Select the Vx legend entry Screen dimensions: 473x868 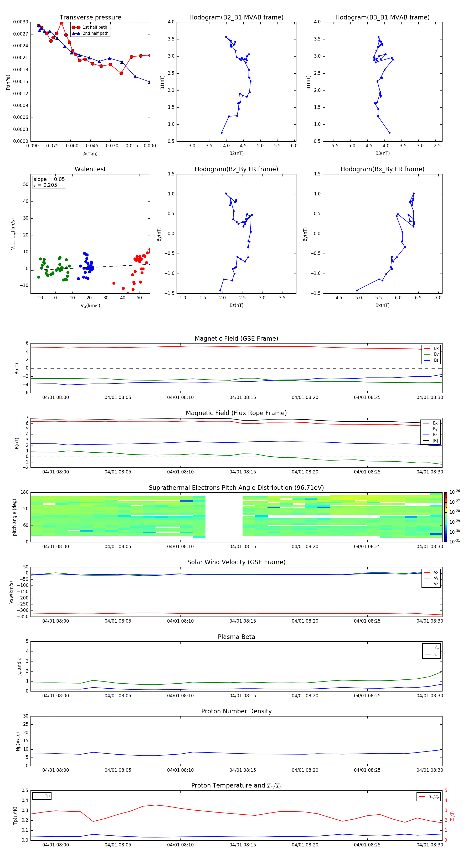coord(431,572)
